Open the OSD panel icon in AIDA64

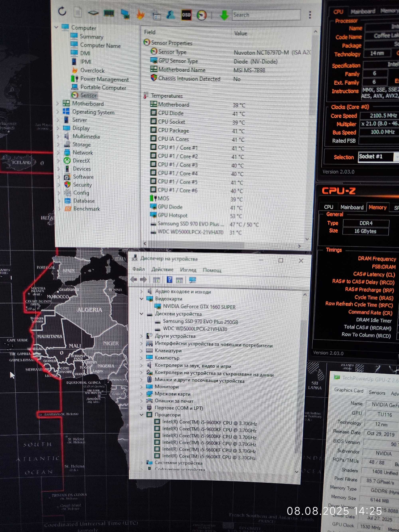click(x=186, y=15)
